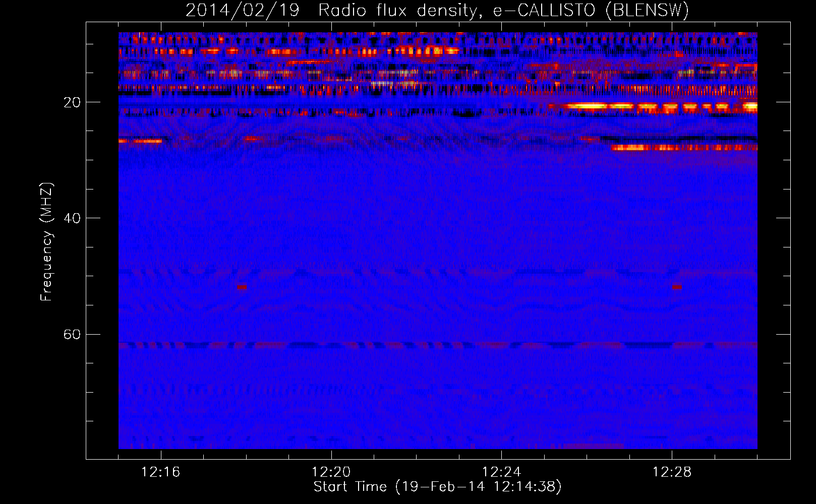Click the 20 MHz frequency tick label
This screenshot has width=816, height=504.
[x=72, y=102]
